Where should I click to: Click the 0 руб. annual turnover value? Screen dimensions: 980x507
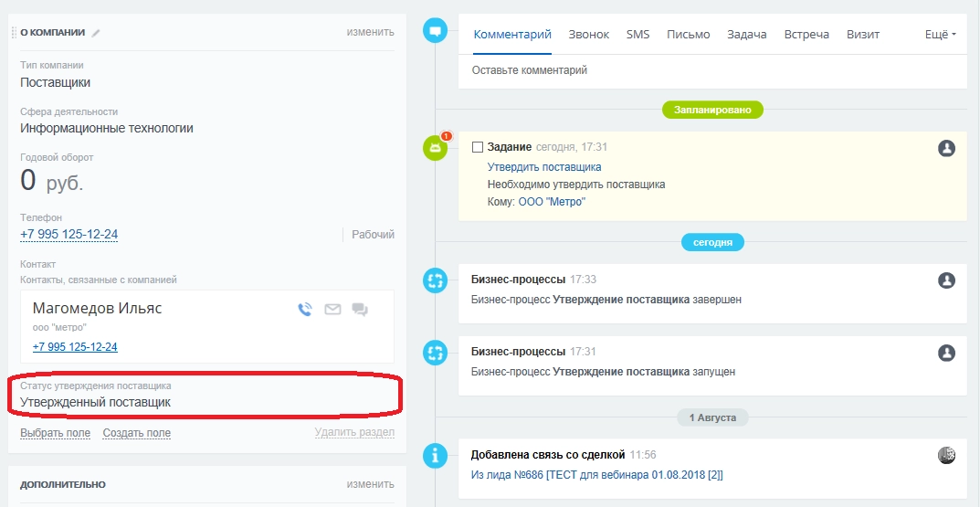(x=52, y=181)
